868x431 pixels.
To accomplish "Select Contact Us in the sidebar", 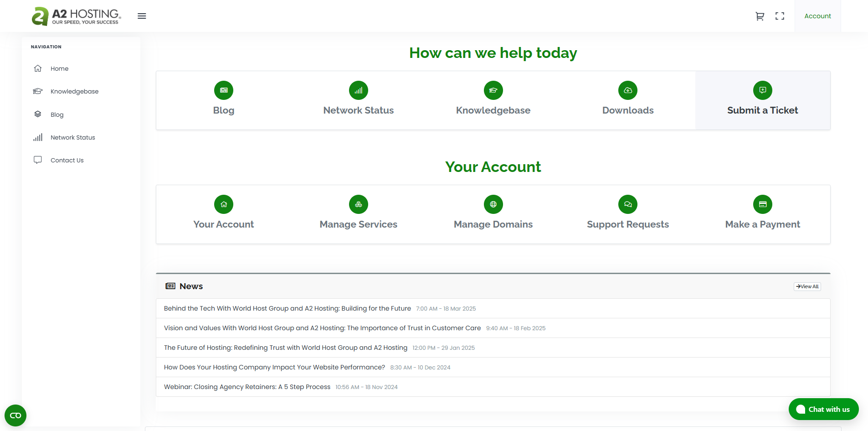I will click(x=67, y=160).
